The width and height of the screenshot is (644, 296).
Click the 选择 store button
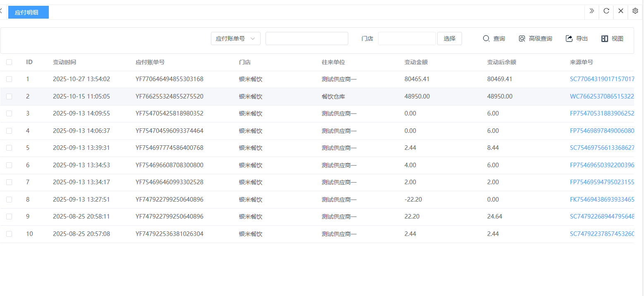(449, 39)
